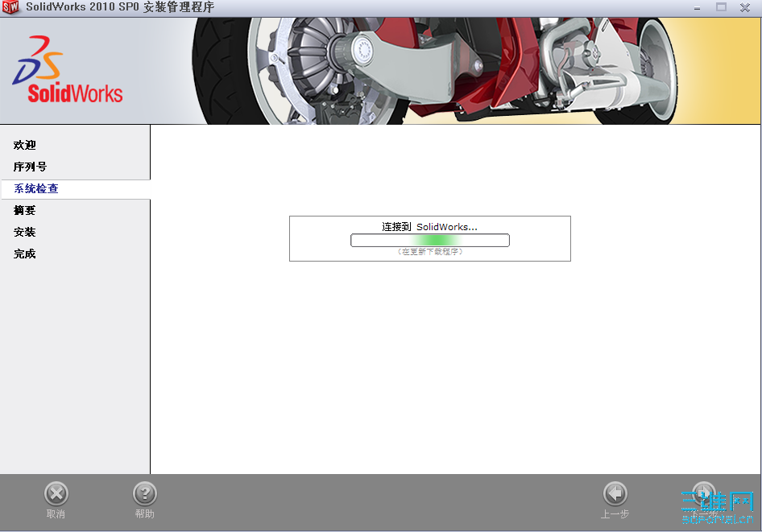Viewport: 762px width, 532px height.
Task: Select the 欢迎 step in the sidebar
Action: pos(25,145)
